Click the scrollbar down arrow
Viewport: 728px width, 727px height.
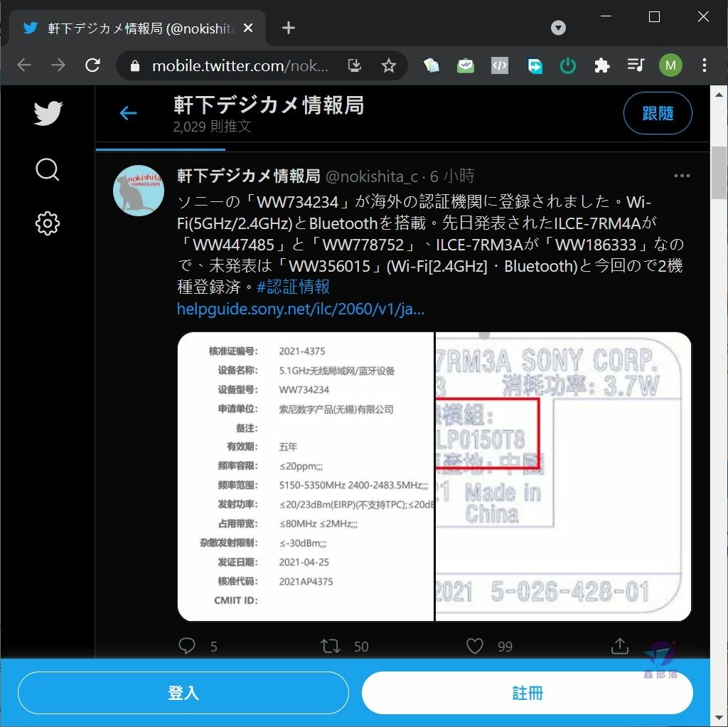[x=719, y=718]
